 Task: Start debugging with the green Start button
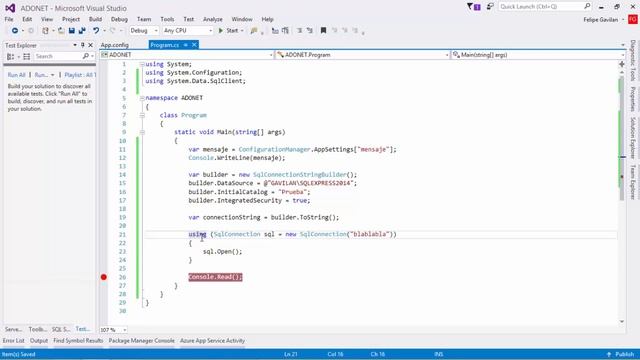tap(228, 31)
